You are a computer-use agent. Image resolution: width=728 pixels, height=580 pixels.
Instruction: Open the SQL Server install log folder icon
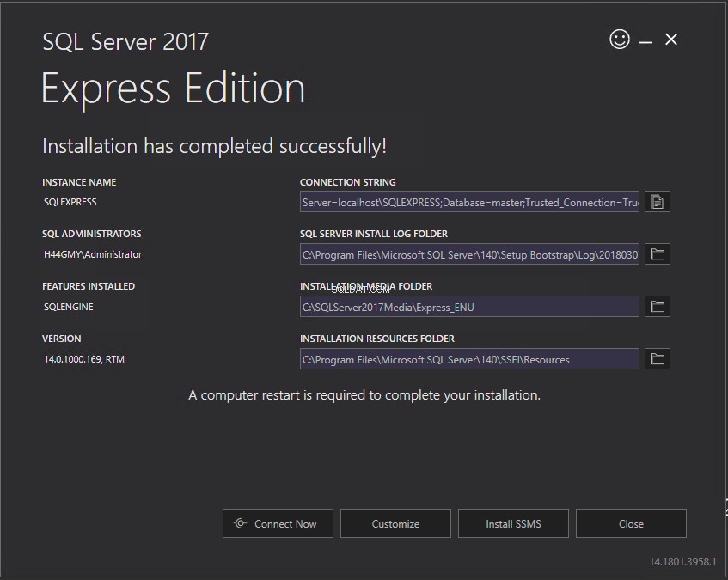tap(657, 254)
